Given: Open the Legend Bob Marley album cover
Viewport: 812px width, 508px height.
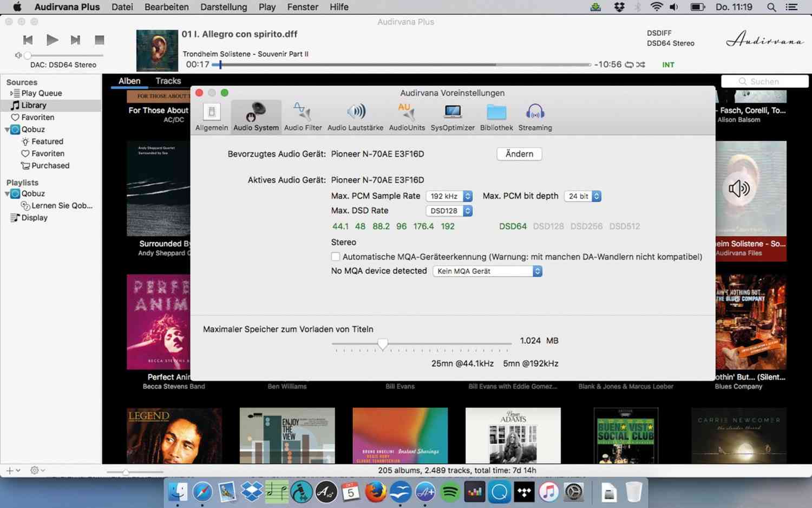Looking at the screenshot, I should (x=174, y=435).
